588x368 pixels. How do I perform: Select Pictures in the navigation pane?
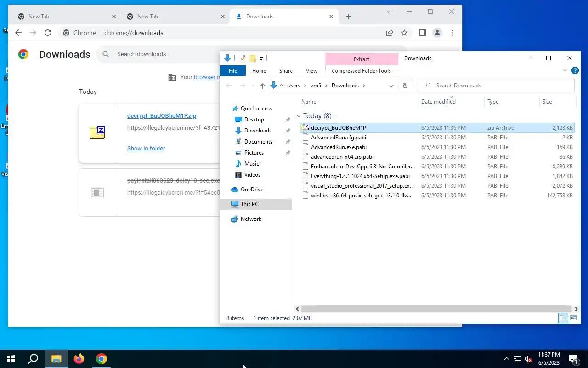[254, 153]
